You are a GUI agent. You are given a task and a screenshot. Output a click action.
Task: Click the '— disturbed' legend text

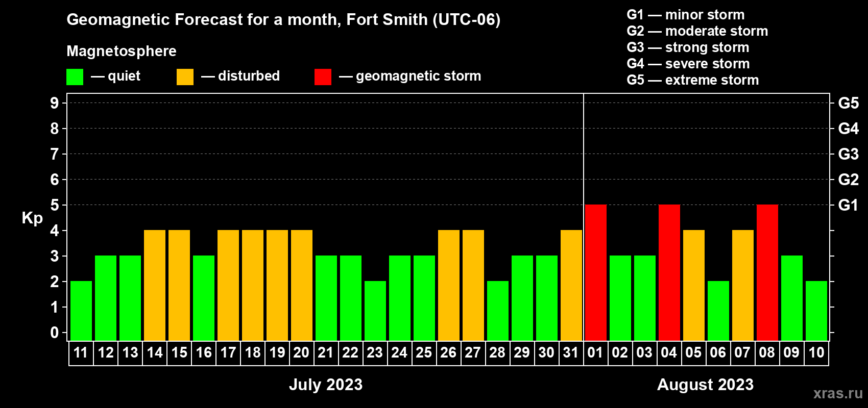(240, 76)
